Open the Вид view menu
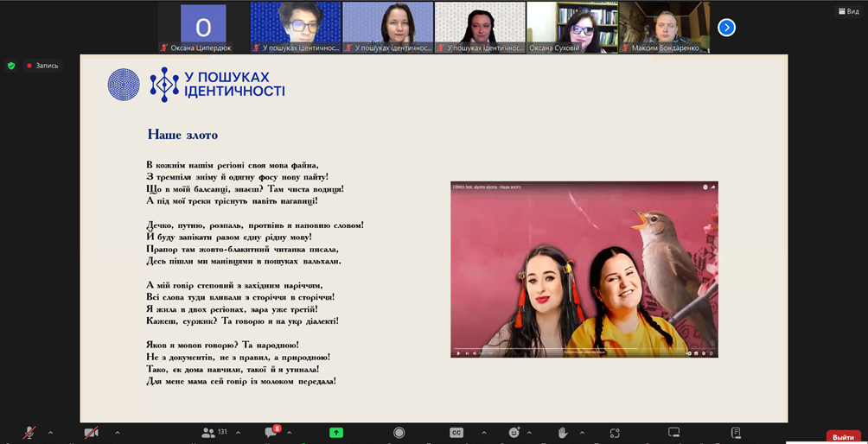The width and height of the screenshot is (868, 444). pos(847,10)
